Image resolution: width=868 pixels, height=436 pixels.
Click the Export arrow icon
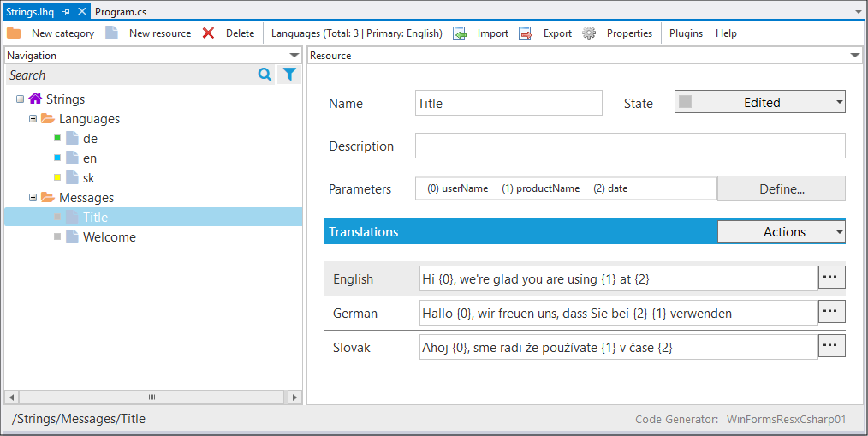(526, 33)
